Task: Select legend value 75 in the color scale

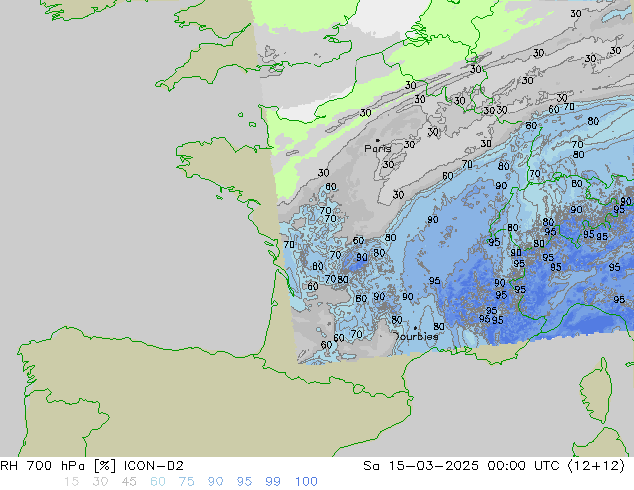Action: coord(186,482)
